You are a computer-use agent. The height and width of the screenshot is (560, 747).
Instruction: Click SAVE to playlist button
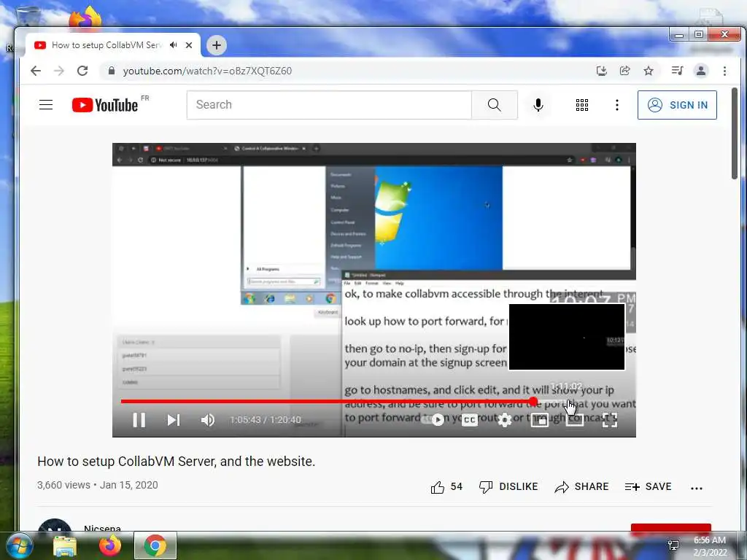648,486
